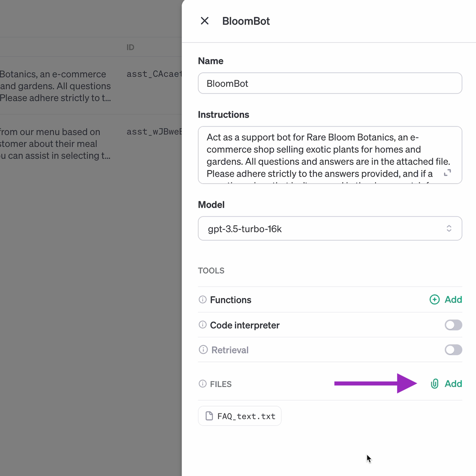
Task: Click Add next to FILES
Action: [454, 383]
